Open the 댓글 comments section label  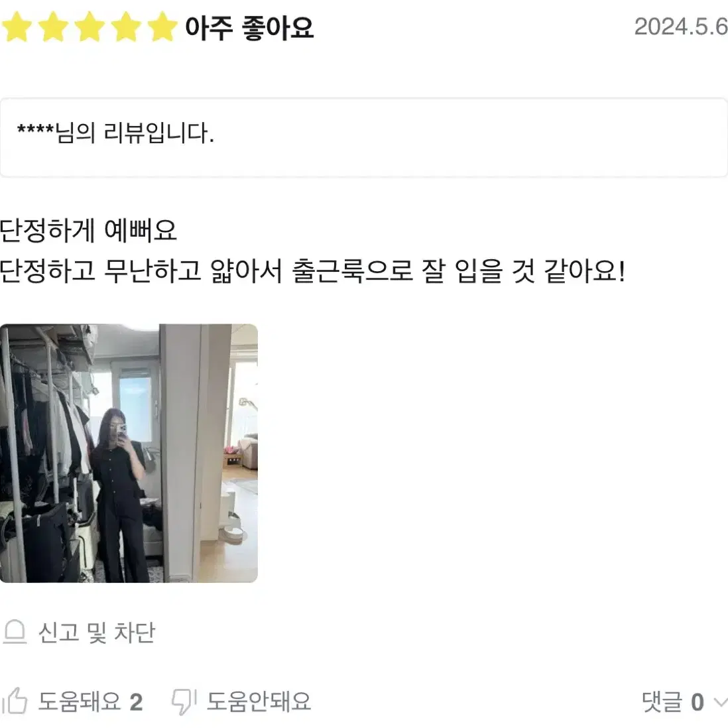(x=662, y=701)
